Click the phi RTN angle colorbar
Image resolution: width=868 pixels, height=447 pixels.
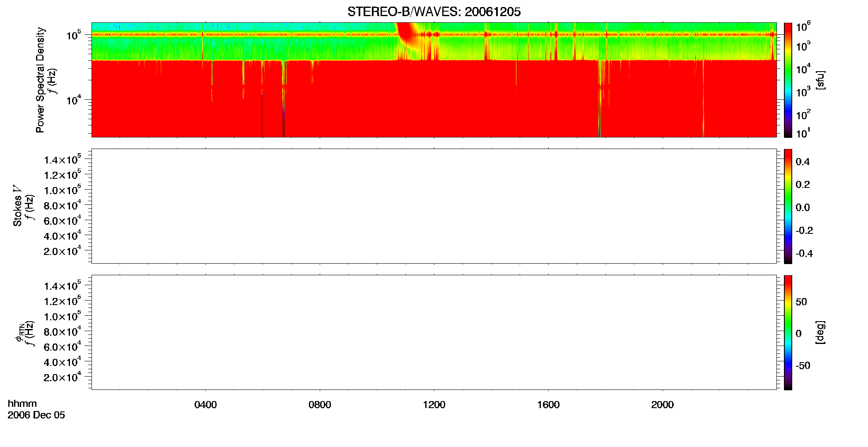pyautogui.click(x=788, y=332)
